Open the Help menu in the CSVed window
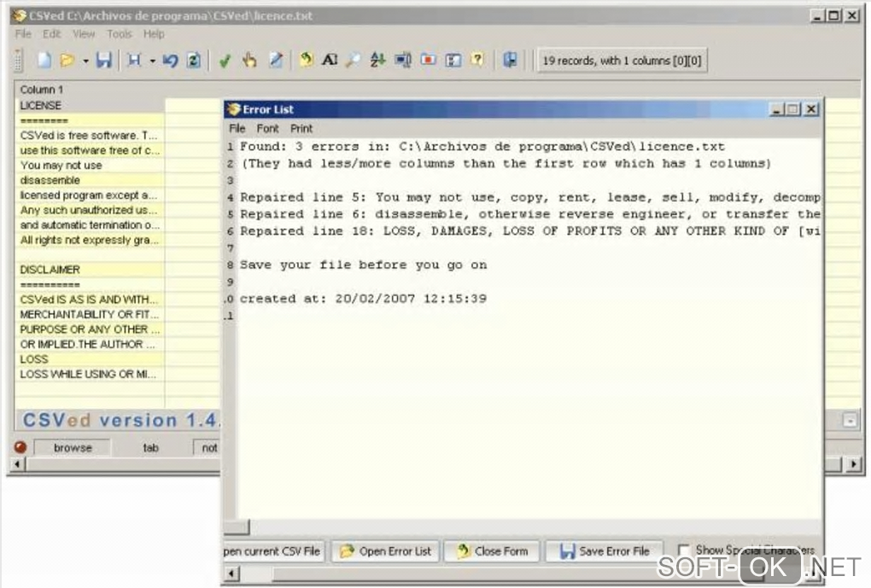 tap(154, 34)
